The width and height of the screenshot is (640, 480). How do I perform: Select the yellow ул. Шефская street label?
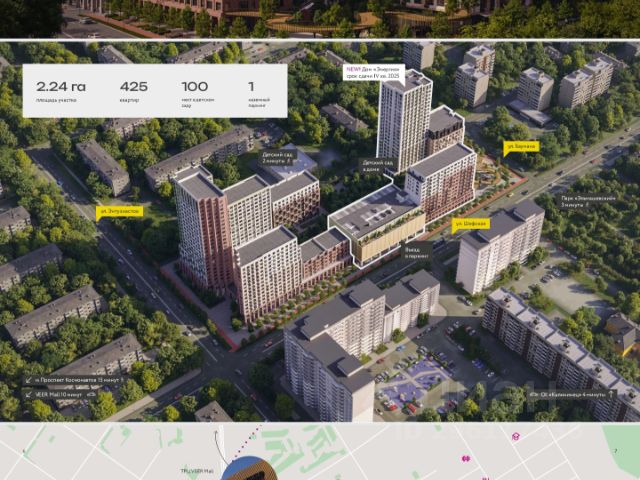[x=471, y=224]
